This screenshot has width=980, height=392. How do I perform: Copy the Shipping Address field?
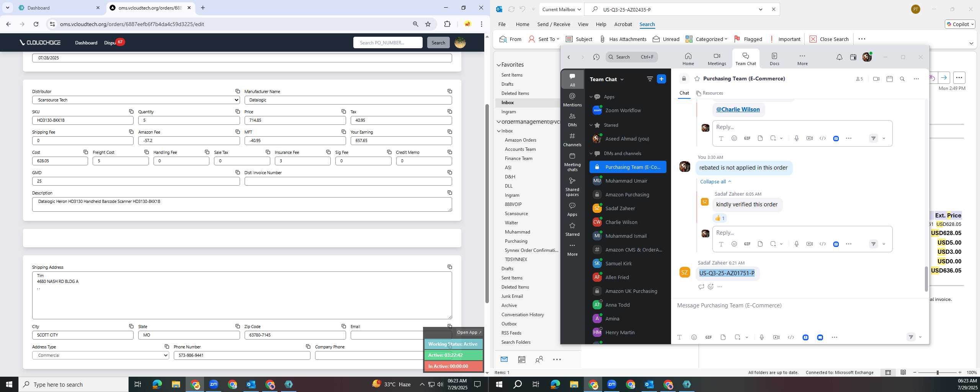pyautogui.click(x=449, y=267)
